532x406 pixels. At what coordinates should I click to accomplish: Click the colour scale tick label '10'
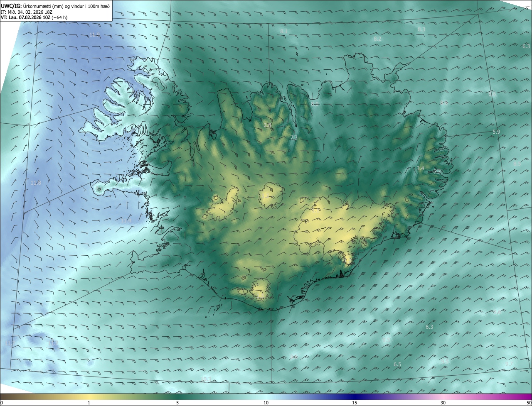click(266, 403)
